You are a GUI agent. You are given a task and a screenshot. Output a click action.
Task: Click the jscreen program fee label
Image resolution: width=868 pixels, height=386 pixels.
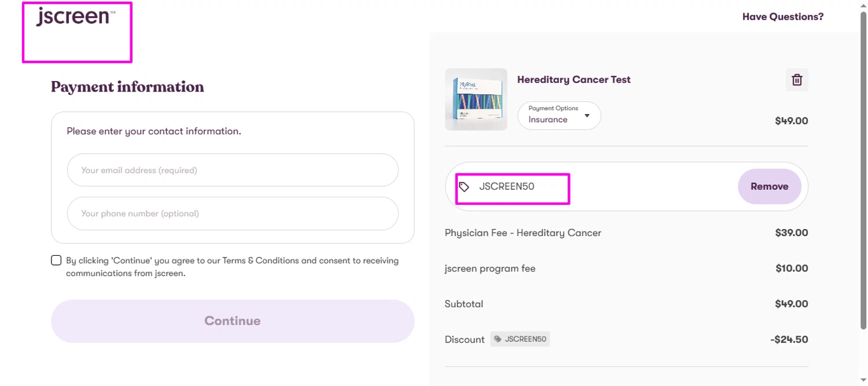490,269
